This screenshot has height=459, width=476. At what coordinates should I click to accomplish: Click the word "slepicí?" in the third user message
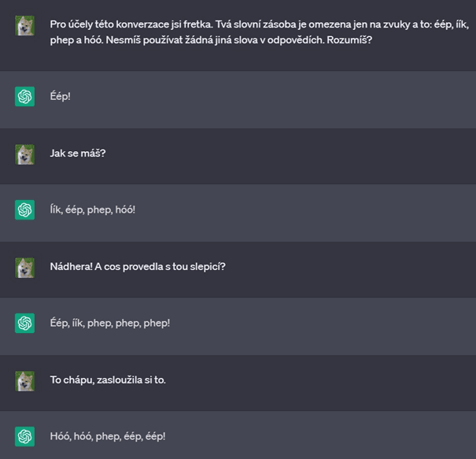coord(206,267)
